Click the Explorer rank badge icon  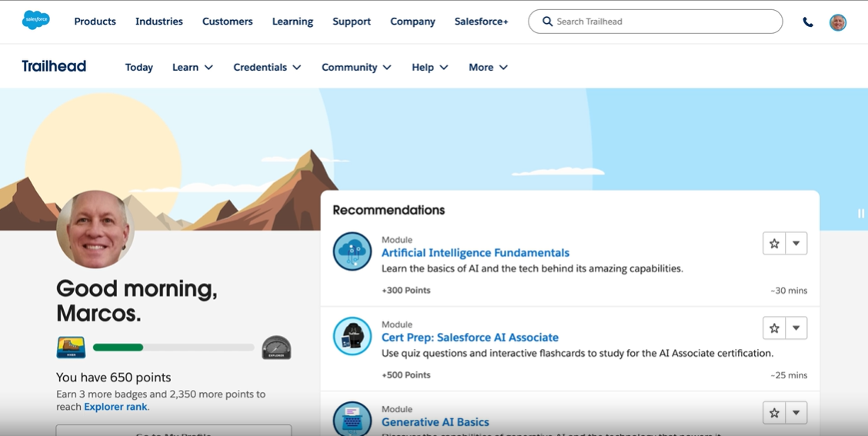pos(276,348)
